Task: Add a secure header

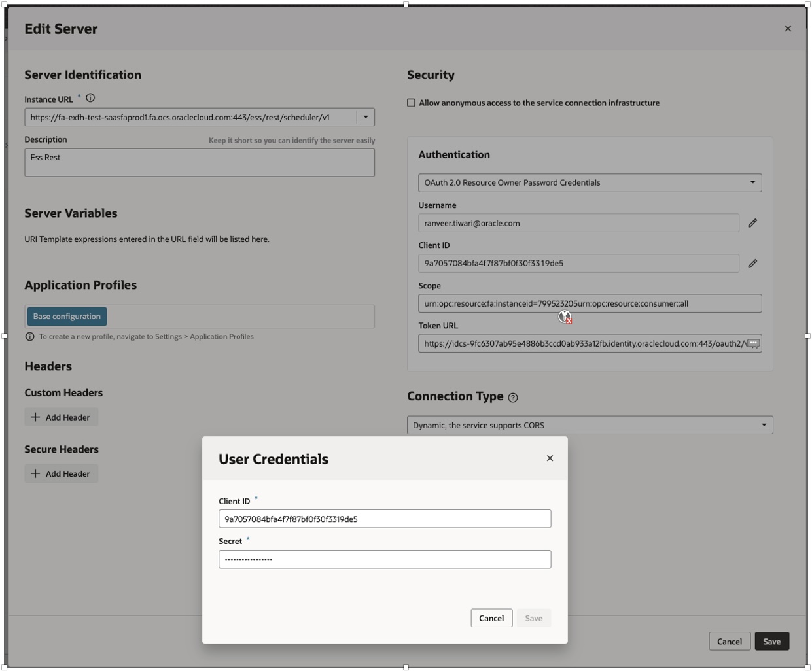Action: click(61, 473)
